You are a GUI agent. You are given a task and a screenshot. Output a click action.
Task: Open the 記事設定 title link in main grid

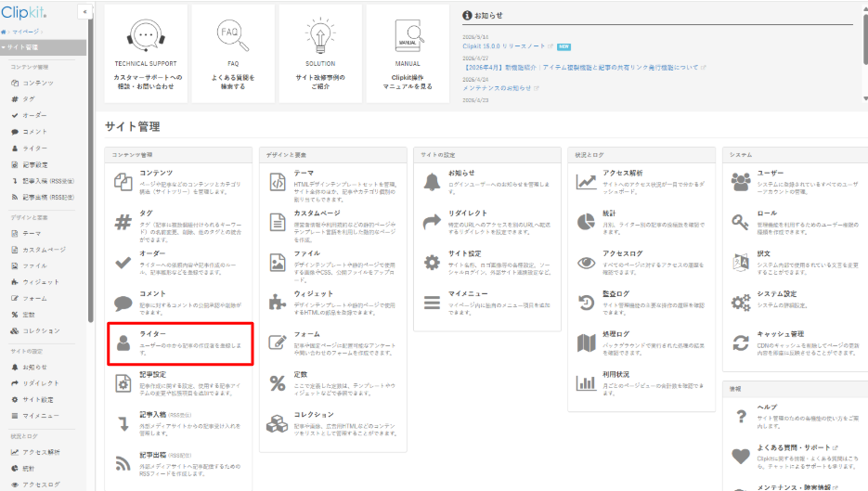[x=153, y=374]
